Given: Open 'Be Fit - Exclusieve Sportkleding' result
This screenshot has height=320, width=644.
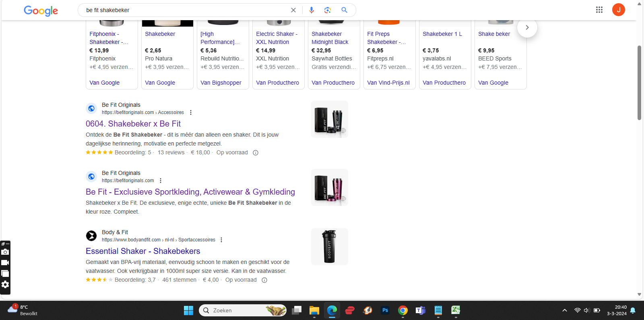Looking at the screenshot, I should (190, 192).
